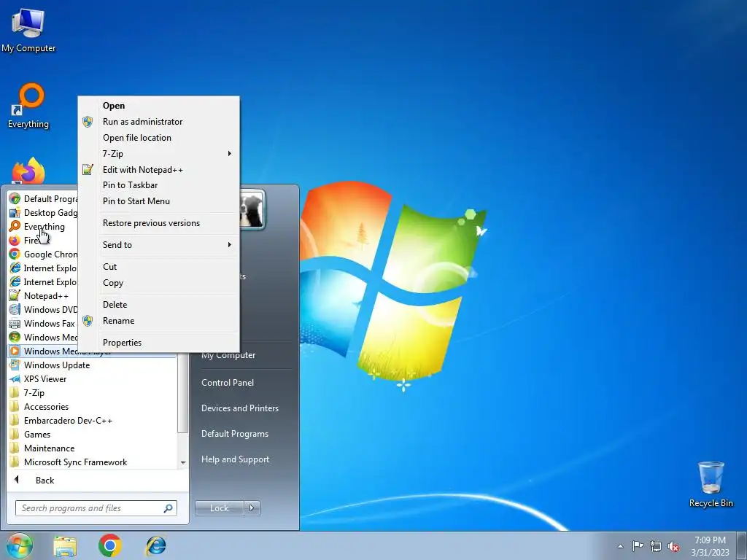The image size is (747, 560).
Task: Click the user account picture
Action: [x=252, y=209]
